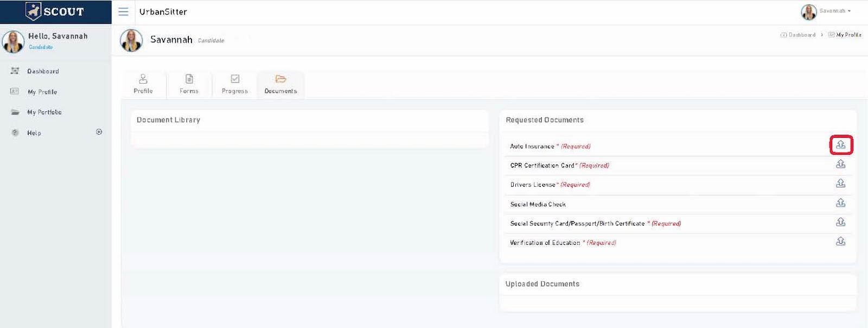Click the page header Savannah avatar
This screenshot has width=868, height=328.
coord(131,40)
